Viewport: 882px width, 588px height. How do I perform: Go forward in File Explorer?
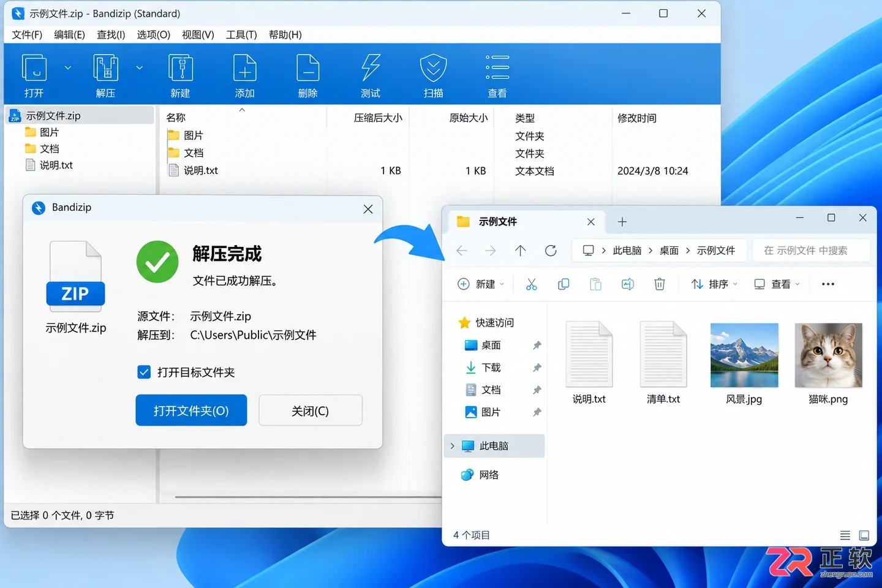(491, 251)
